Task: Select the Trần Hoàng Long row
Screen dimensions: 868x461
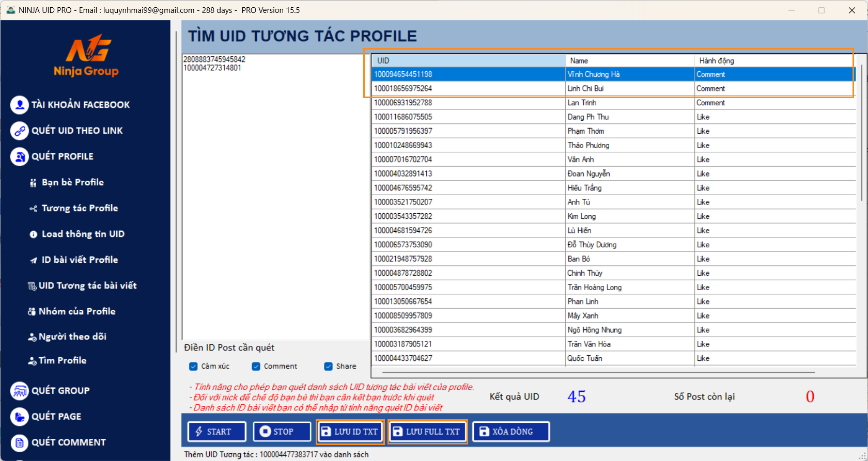Action: pyautogui.click(x=613, y=288)
